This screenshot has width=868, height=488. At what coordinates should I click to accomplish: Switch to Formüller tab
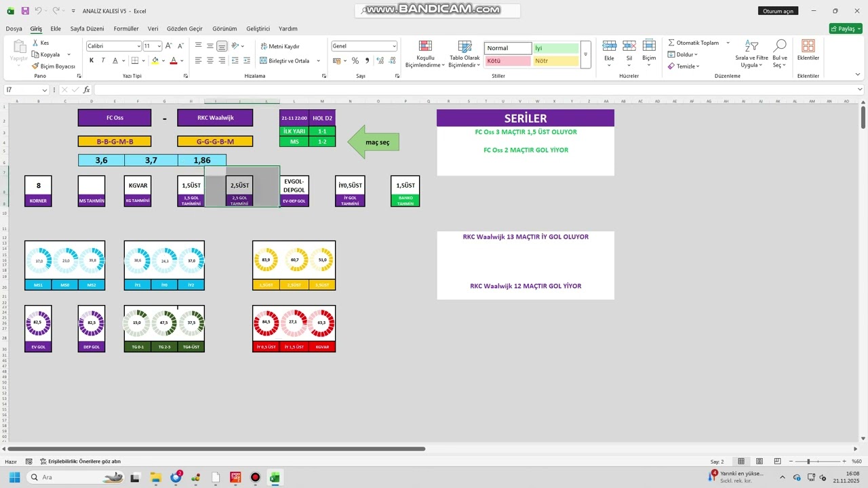(x=126, y=28)
